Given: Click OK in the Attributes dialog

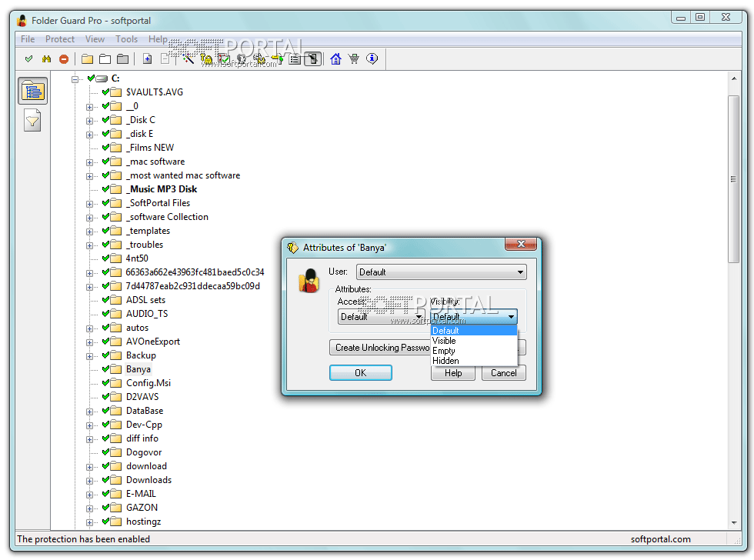Looking at the screenshot, I should coord(361,373).
